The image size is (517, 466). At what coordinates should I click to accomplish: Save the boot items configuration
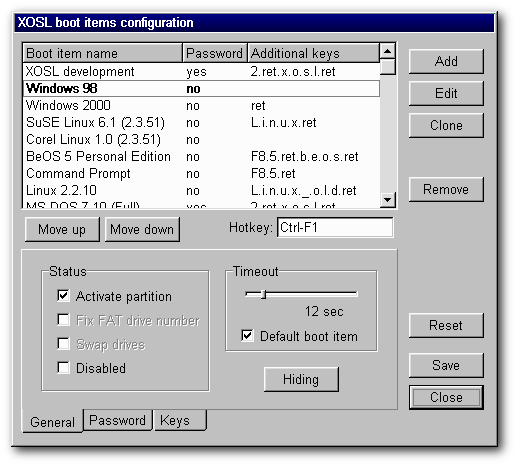(x=446, y=365)
